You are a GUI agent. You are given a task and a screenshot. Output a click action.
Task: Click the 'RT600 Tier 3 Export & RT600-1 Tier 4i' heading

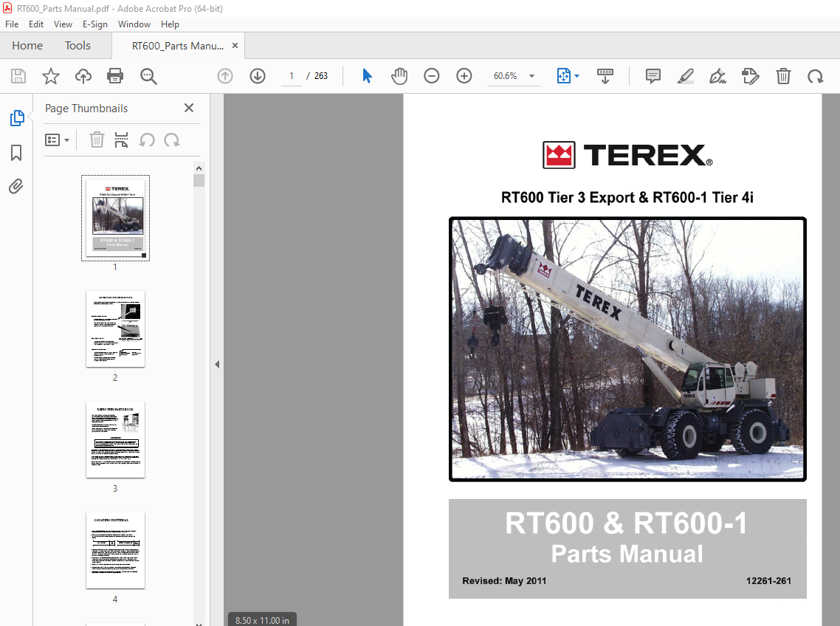click(x=627, y=198)
